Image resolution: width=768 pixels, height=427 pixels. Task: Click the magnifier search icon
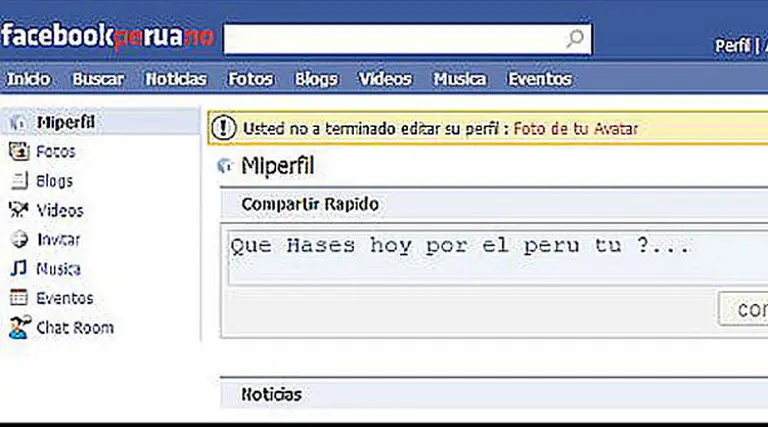[575, 38]
